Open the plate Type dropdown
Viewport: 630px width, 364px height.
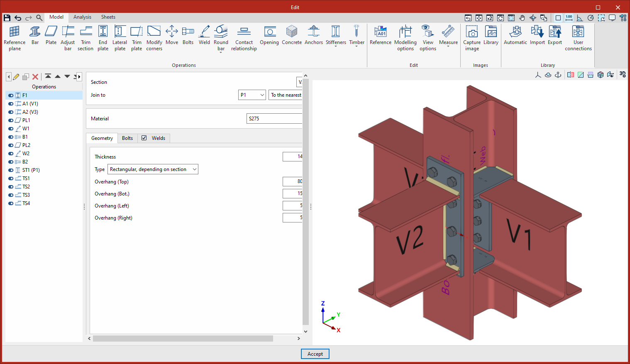click(x=153, y=169)
